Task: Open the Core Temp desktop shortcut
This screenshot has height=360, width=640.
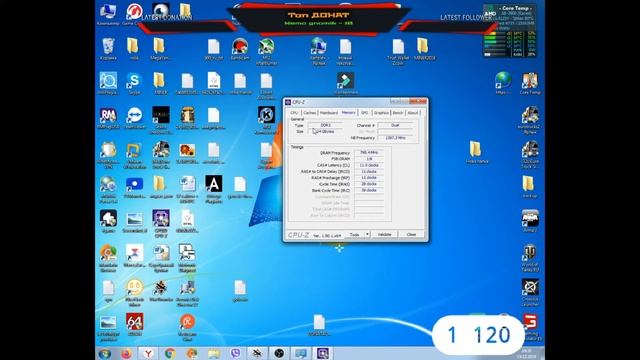Action: [x=530, y=84]
